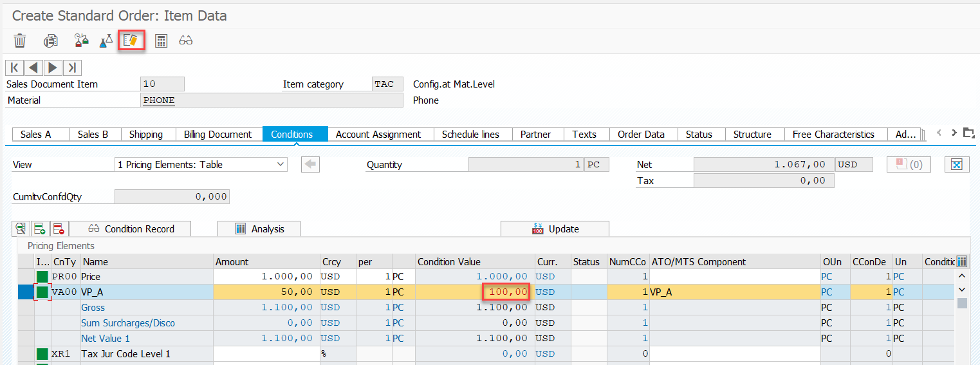Click the PR00 Amount field 1.000,00

[x=266, y=277]
